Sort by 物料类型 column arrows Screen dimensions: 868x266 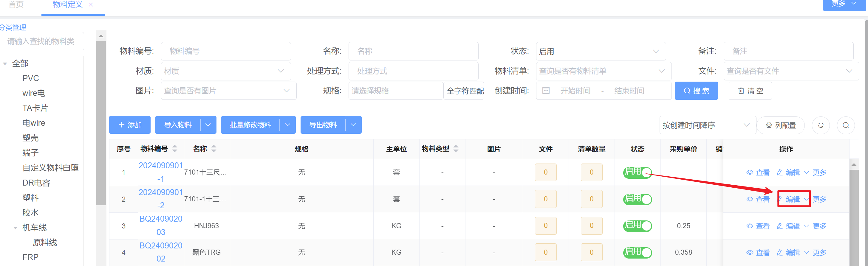pyautogui.click(x=456, y=148)
